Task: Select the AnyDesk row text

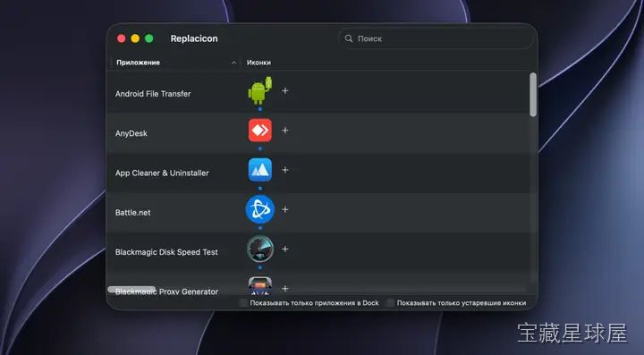Action: (131, 133)
